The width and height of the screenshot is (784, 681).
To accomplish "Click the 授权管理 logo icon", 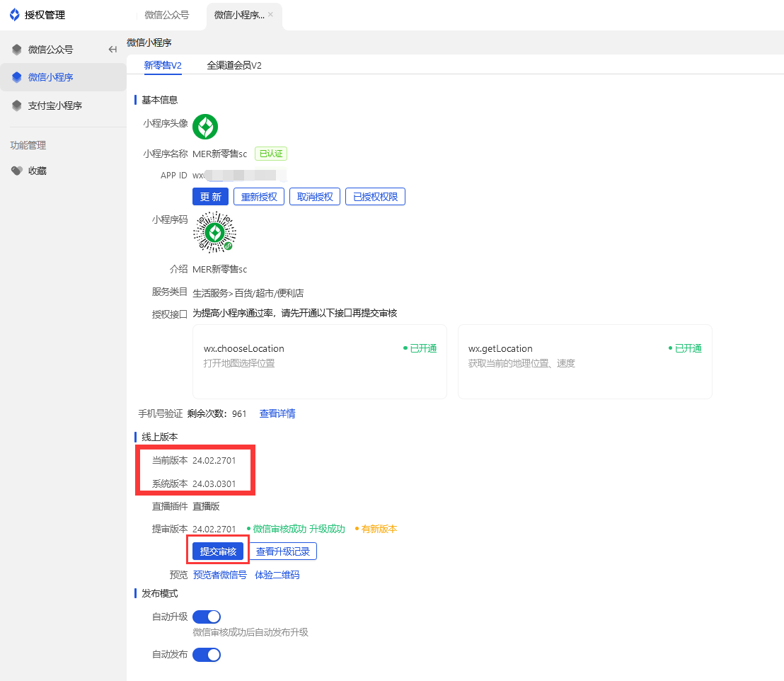I will click(x=14, y=15).
